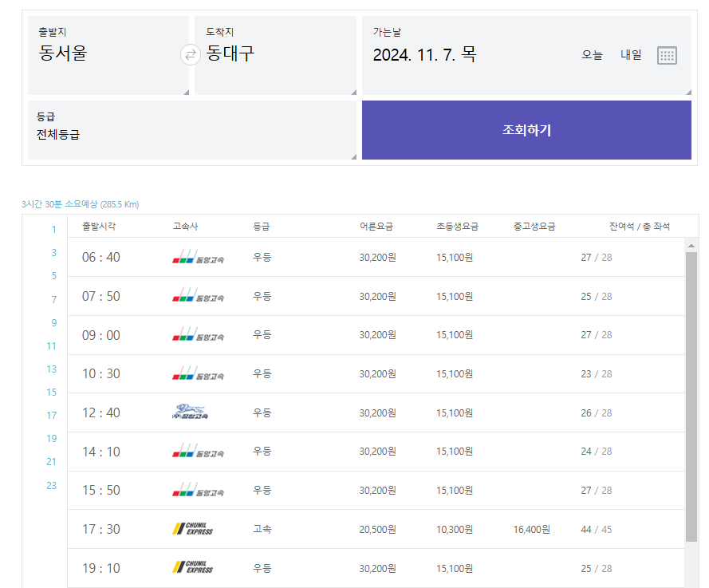Select the 15 : 50 departure time
The image size is (709, 588).
tap(100, 490)
